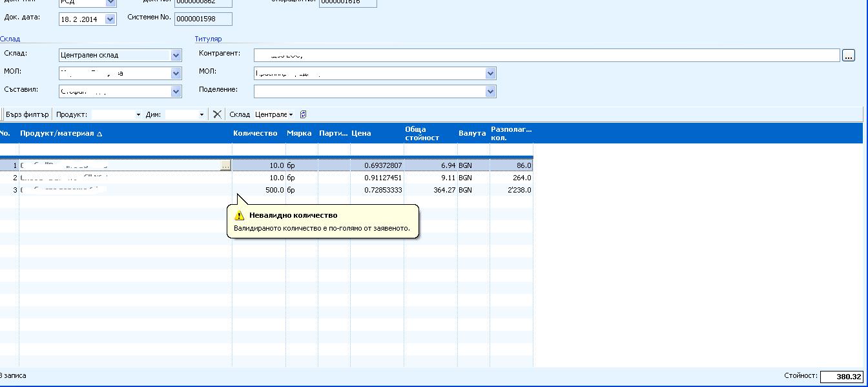Click the Невалидно количество tooltip title
Screen dimensions: 868x387
pos(293,216)
